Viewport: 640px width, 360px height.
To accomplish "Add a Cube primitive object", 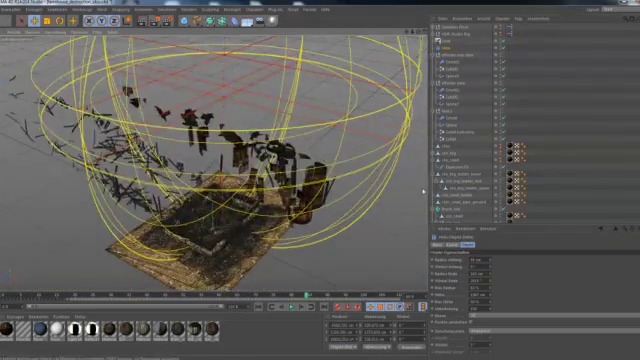I will click(x=184, y=21).
